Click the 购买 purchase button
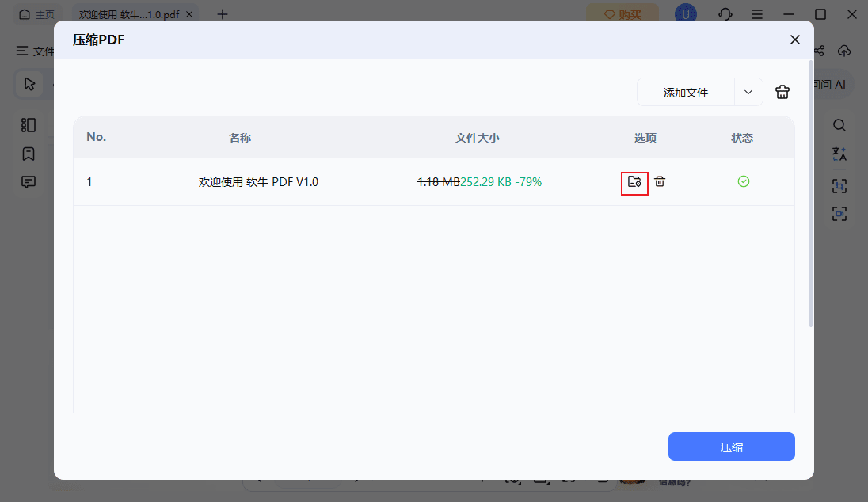The height and width of the screenshot is (502, 868). point(622,14)
